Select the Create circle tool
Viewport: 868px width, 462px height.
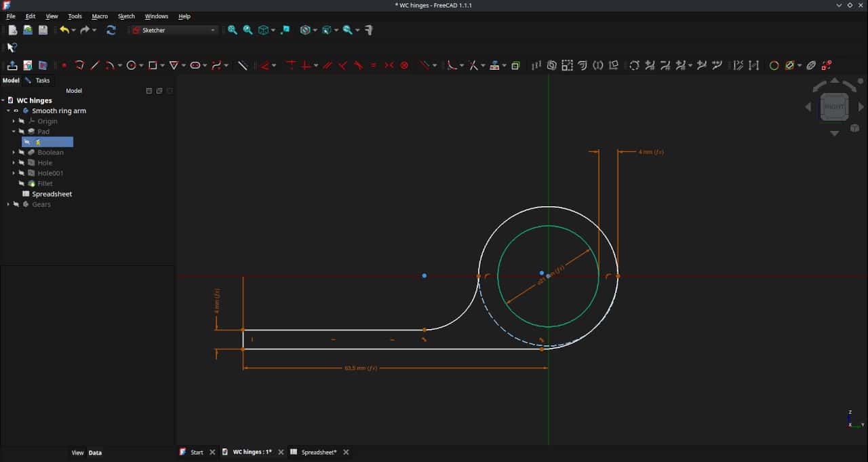point(132,66)
